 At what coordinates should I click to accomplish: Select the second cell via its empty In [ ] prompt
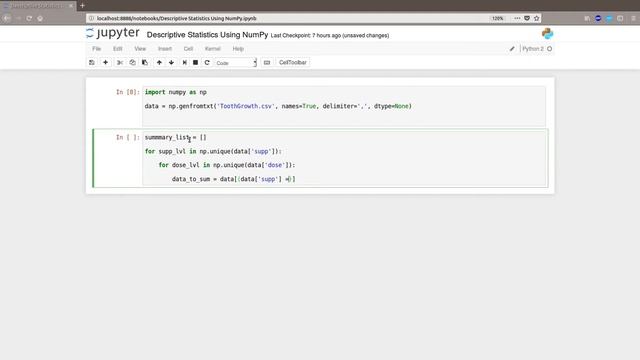pos(127,138)
